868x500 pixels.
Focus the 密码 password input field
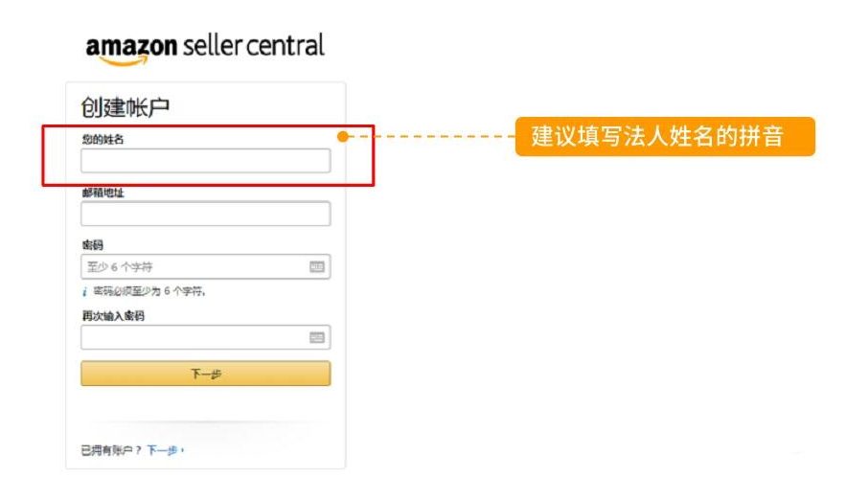pyautogui.click(x=192, y=267)
